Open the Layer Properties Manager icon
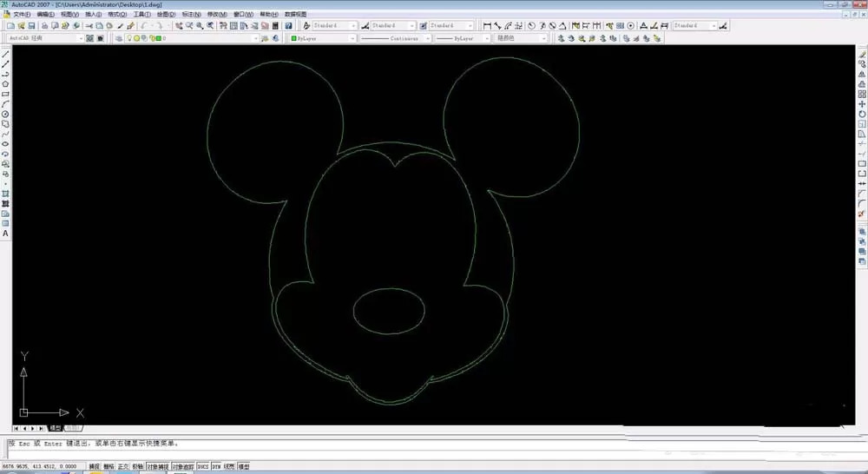868x474 pixels. point(118,38)
